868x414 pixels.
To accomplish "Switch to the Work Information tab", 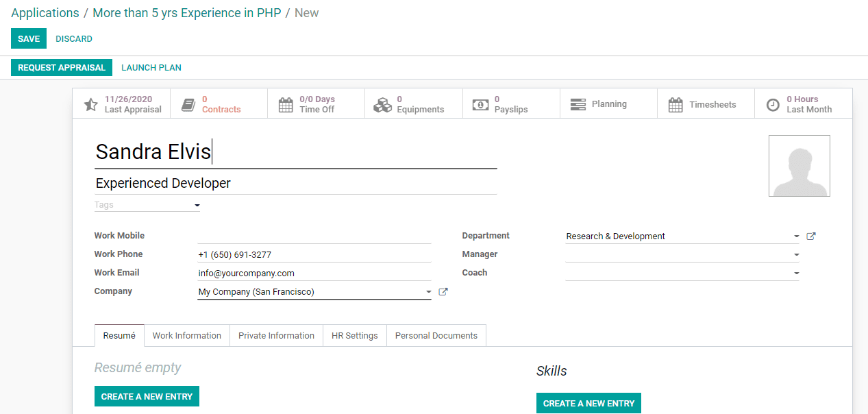I will click(x=187, y=336).
